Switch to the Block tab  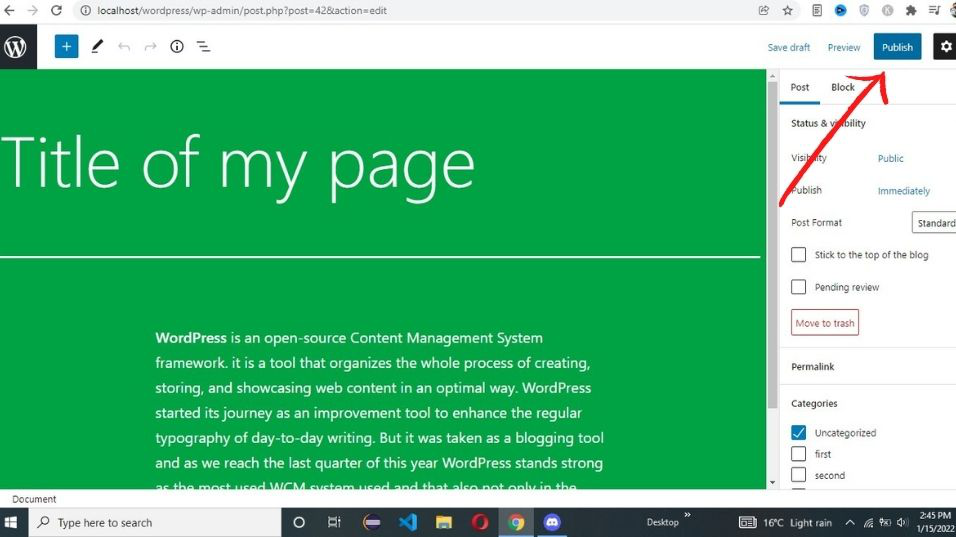click(843, 87)
